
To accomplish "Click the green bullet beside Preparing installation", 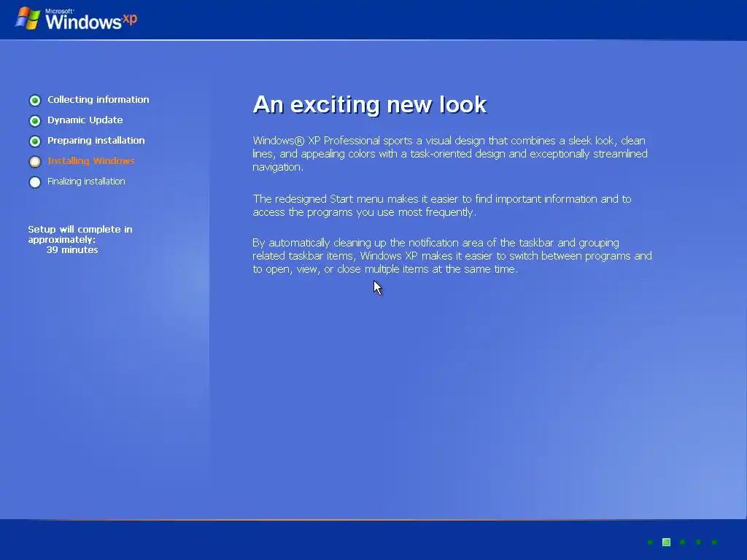I will (x=35, y=141).
